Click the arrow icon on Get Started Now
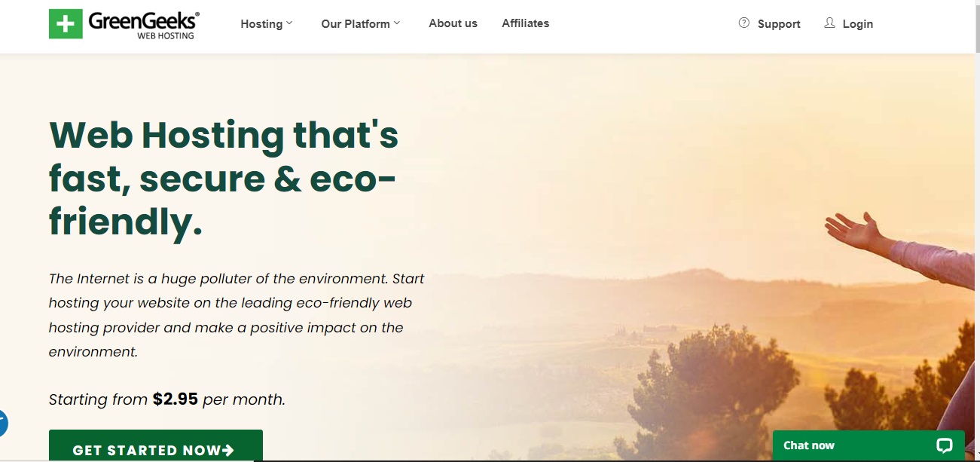This screenshot has height=462, width=980. (x=229, y=451)
